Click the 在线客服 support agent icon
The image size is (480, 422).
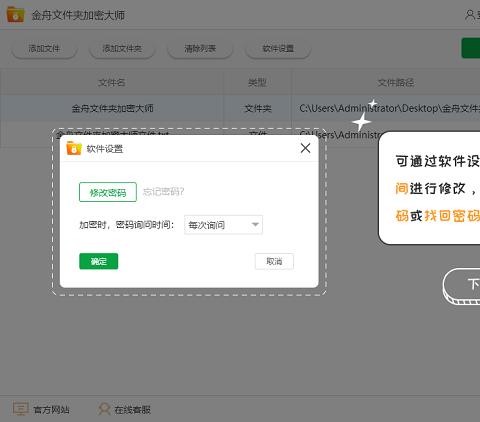(104, 409)
